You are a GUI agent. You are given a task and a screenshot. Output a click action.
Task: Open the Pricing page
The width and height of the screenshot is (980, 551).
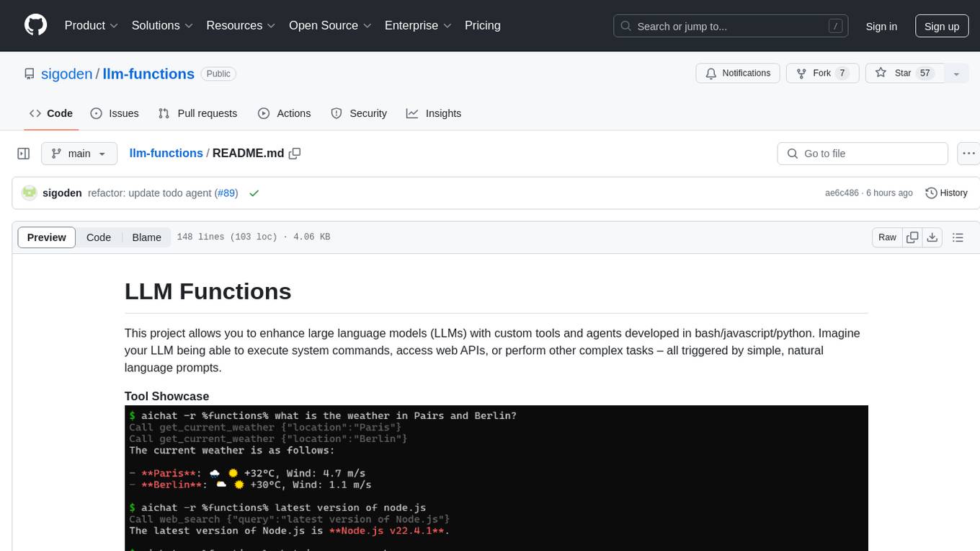pyautogui.click(x=483, y=25)
